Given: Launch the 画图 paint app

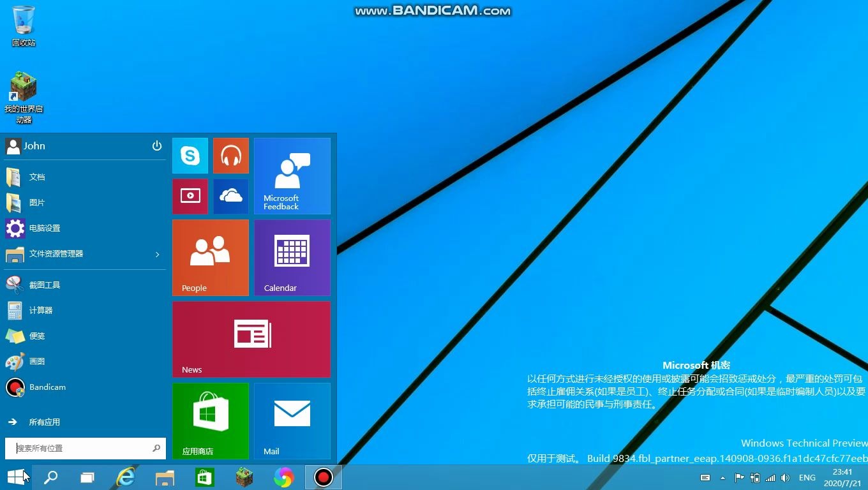Looking at the screenshot, I should point(36,361).
